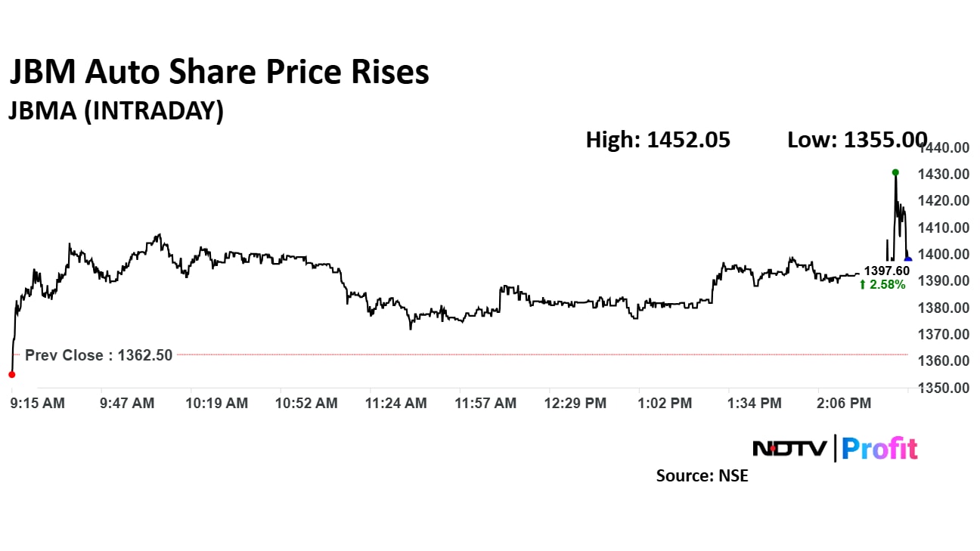The image size is (980, 551).
Task: Click the 2:06 PM time axis label
Action: pos(844,404)
